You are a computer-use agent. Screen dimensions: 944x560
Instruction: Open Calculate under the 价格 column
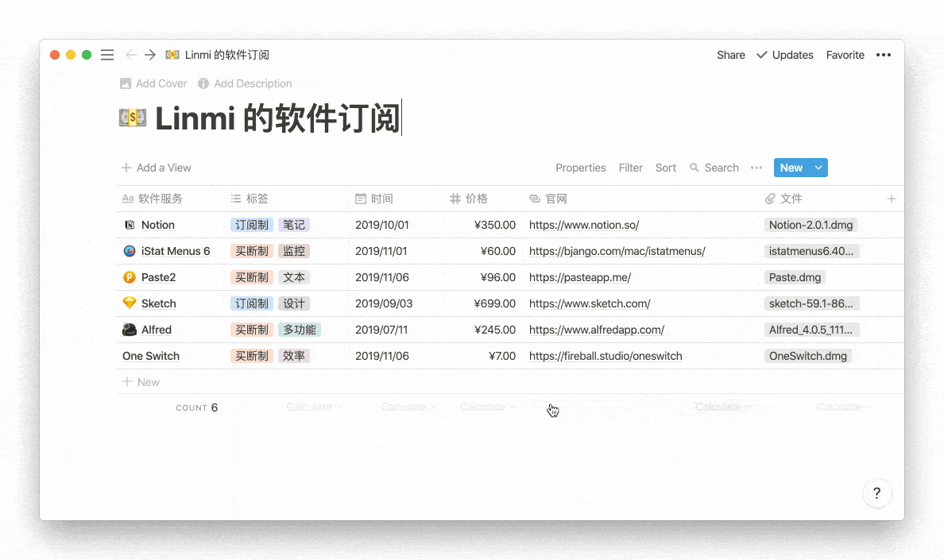click(488, 407)
